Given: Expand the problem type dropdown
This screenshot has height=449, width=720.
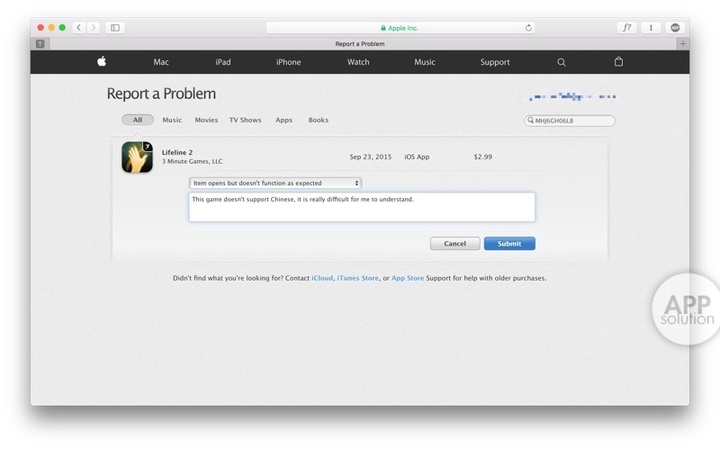Looking at the screenshot, I should point(275,183).
